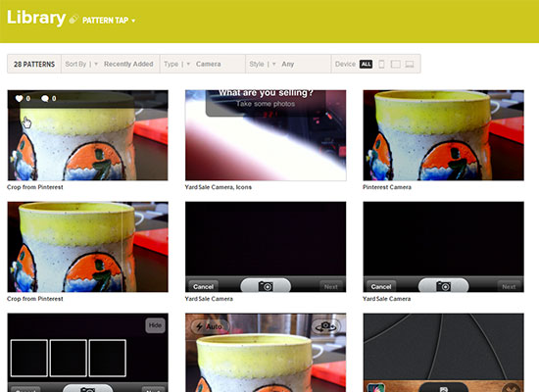Filter by phone device icon
This screenshot has height=392, width=539.
click(381, 64)
